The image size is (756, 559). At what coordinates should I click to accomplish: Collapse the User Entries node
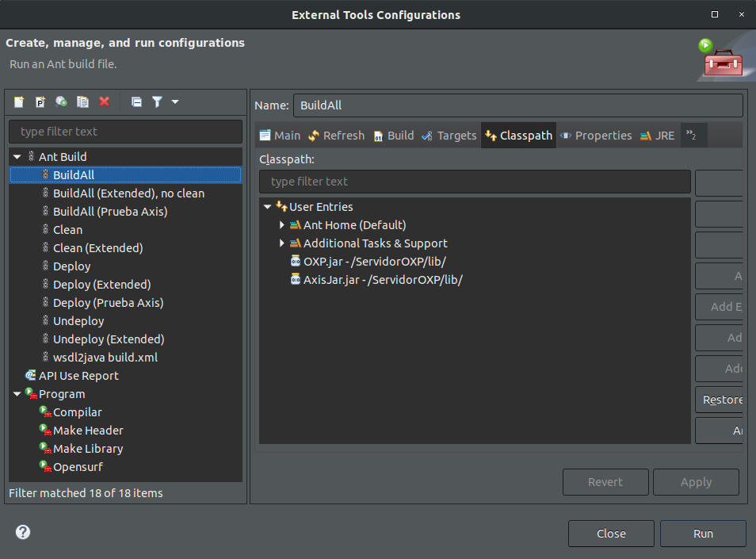268,207
